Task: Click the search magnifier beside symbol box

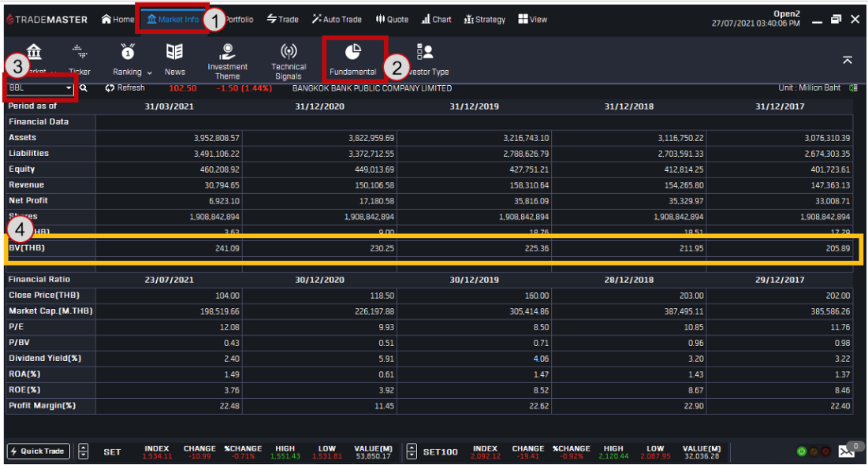Action: pos(84,88)
